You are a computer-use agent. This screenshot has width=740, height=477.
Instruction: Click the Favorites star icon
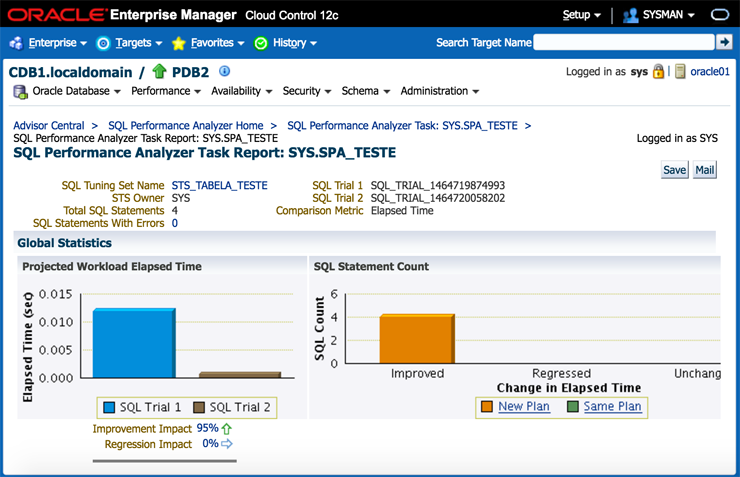(179, 43)
